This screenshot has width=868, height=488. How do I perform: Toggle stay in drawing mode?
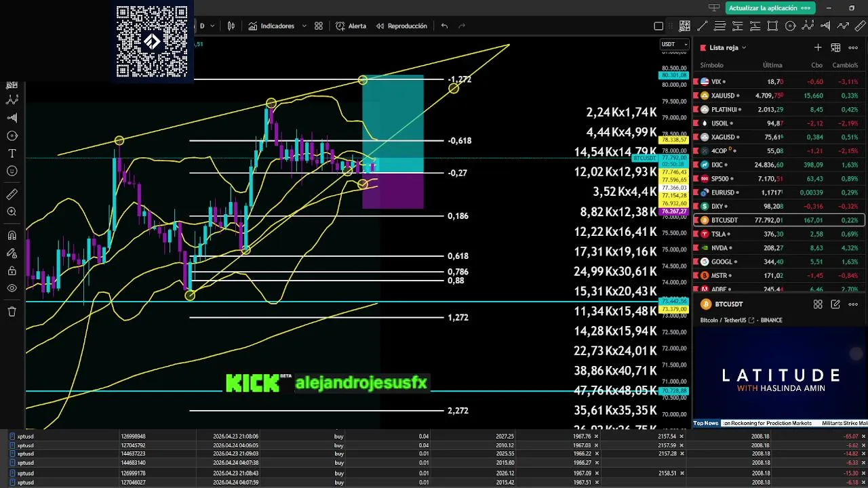click(x=12, y=253)
